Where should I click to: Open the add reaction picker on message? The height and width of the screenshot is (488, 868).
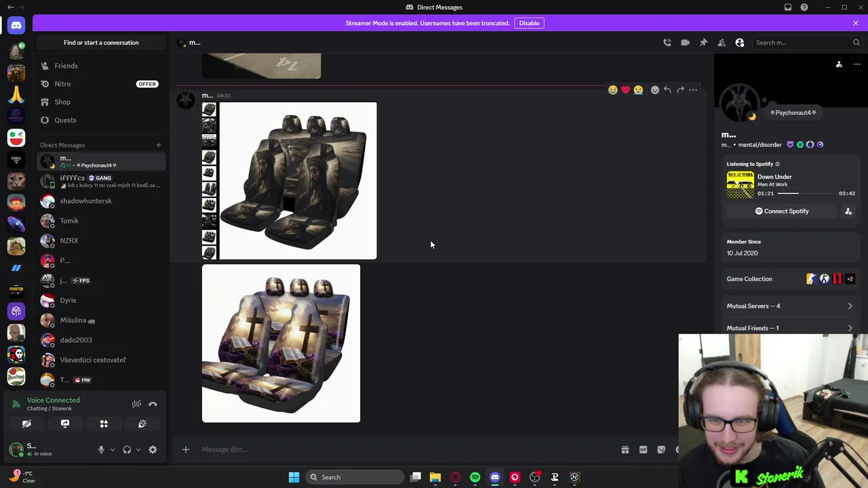point(654,90)
